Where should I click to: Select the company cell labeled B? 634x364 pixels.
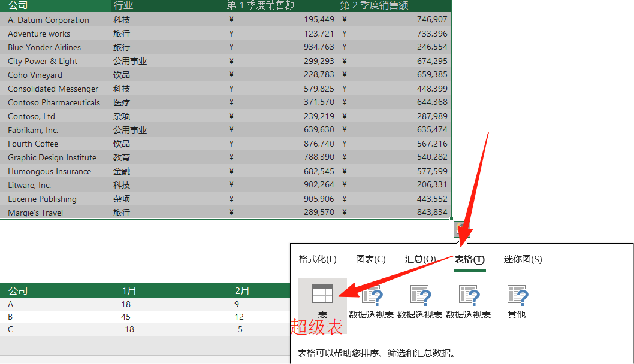(10, 317)
